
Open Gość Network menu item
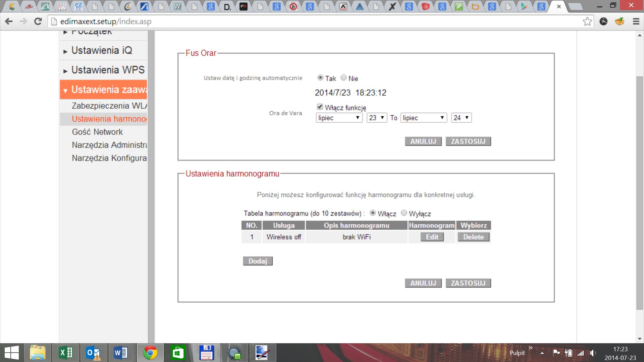coord(97,132)
